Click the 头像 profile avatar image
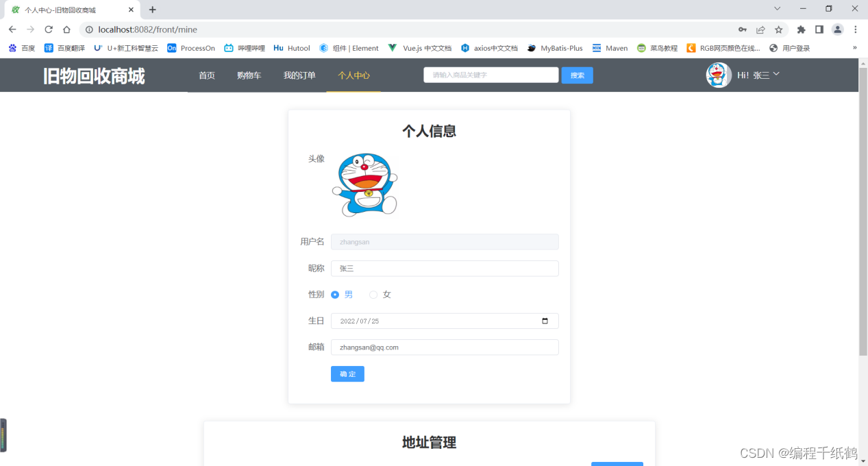The width and height of the screenshot is (868, 466). coord(364,185)
